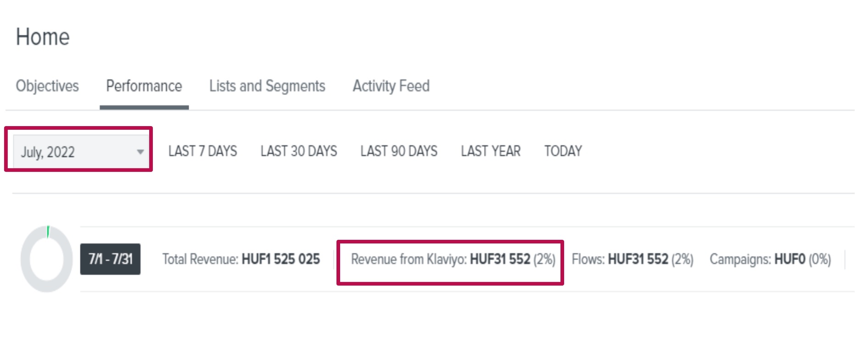The height and width of the screenshot is (337, 868).
Task: Click the arrow beside July, 2022
Action: click(x=140, y=152)
